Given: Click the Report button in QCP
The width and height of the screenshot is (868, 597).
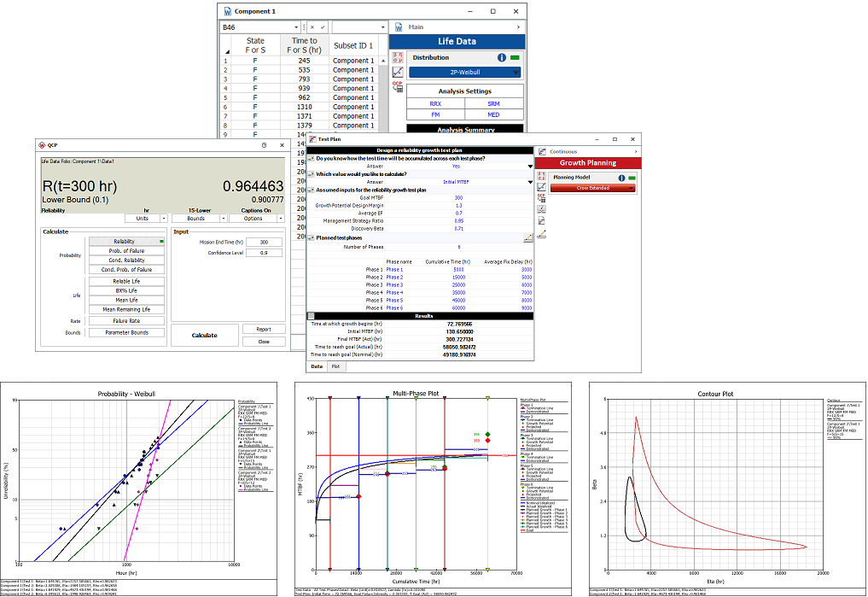Looking at the screenshot, I should (x=264, y=329).
